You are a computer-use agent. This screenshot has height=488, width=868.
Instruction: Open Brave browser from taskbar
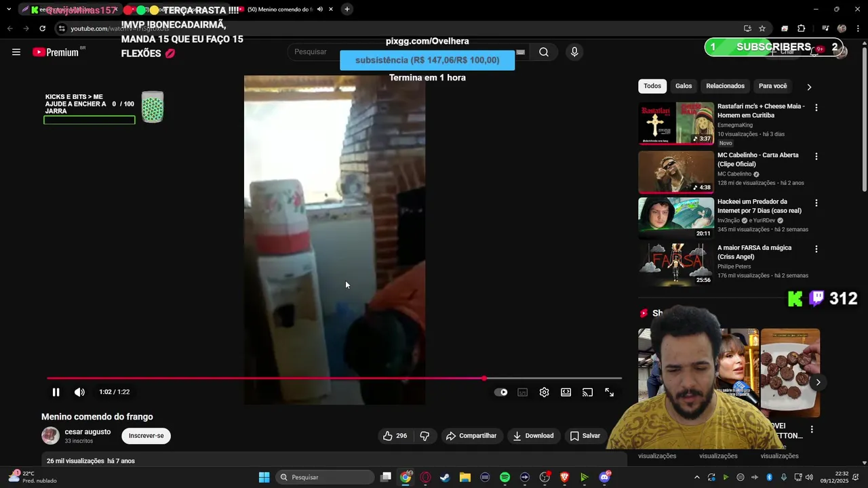point(564,477)
